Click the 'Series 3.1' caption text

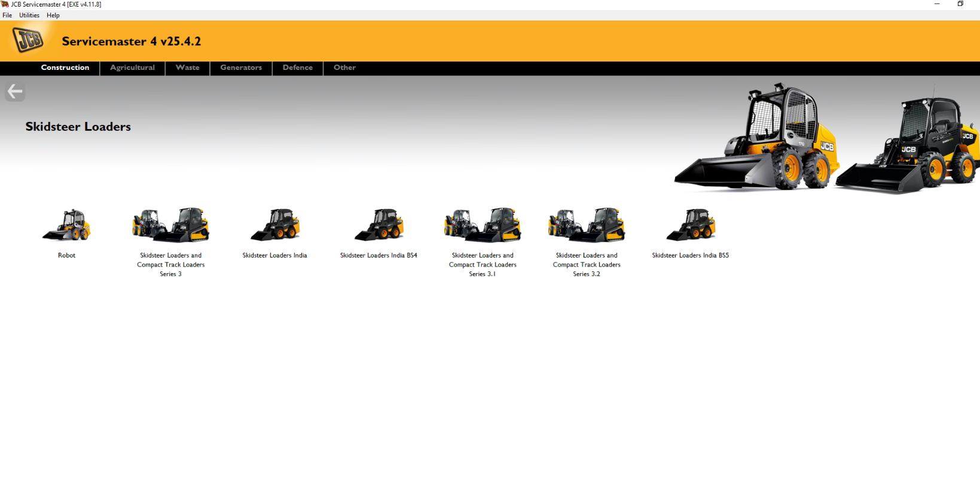(x=483, y=274)
